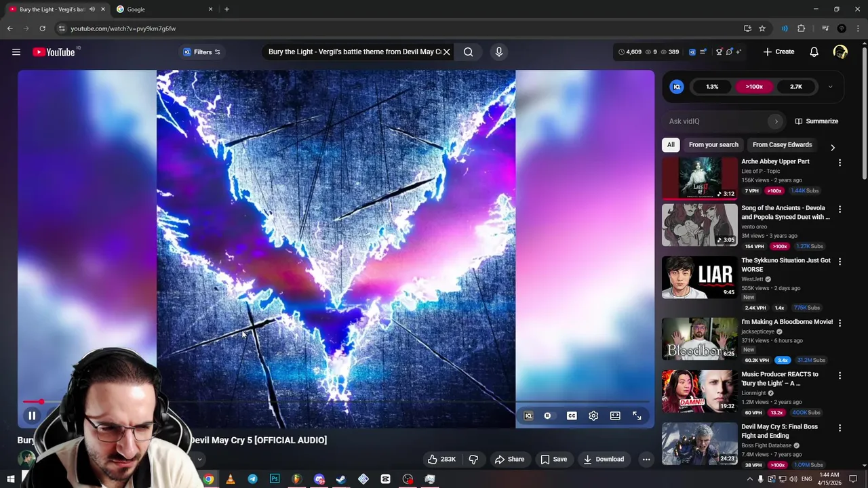Click blue vidIQ logo in header bar
Image resolution: width=868 pixels, height=488 pixels.
point(692,52)
